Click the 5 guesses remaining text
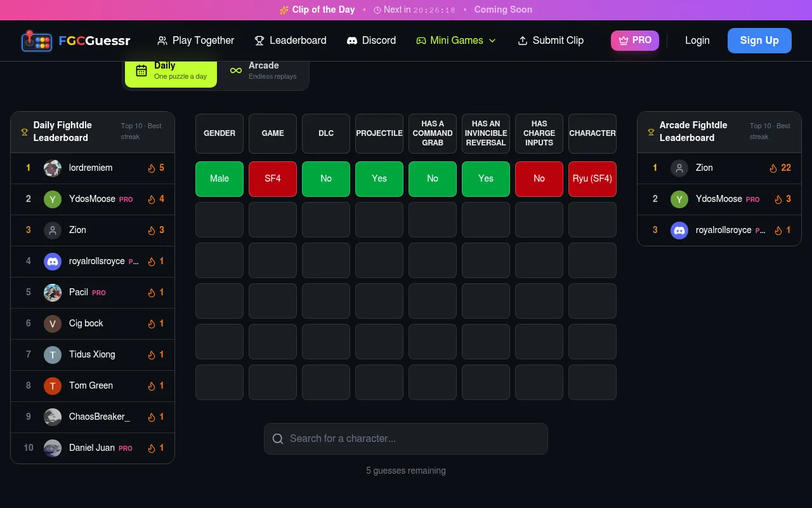Viewport: 812px width, 508px height. point(406,471)
